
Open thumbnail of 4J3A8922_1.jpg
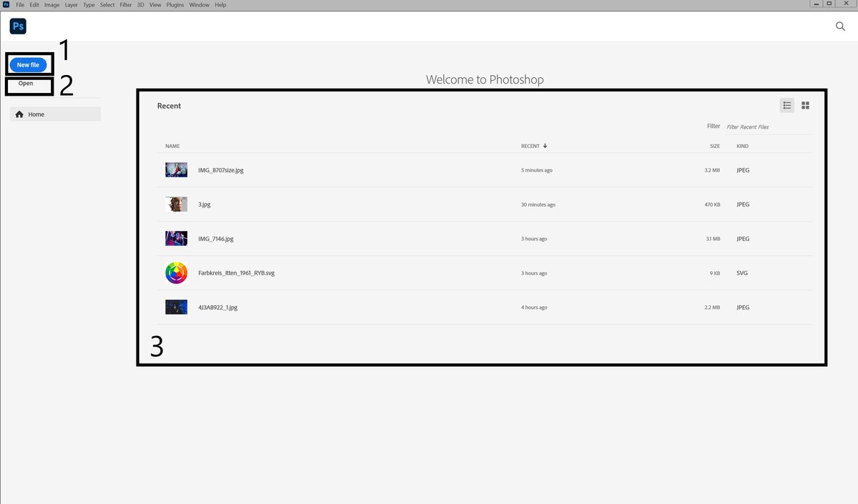point(176,307)
